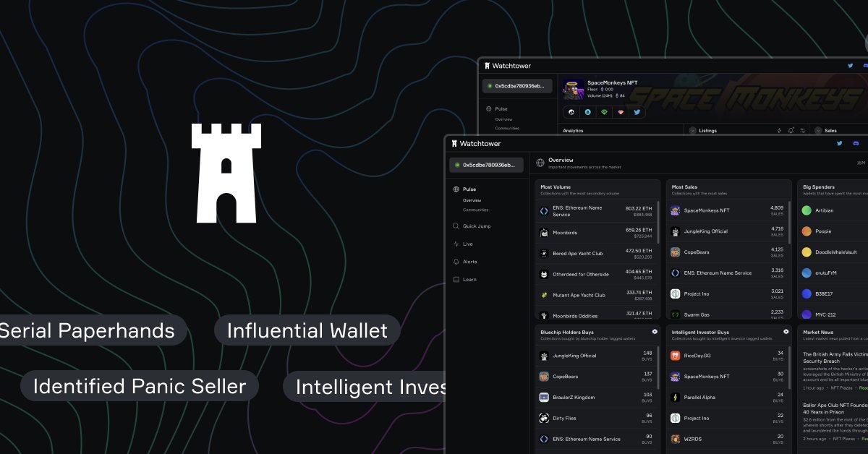
Task: Click RiceDay.GG in Intelligent Investor Buys
Action: (x=728, y=356)
